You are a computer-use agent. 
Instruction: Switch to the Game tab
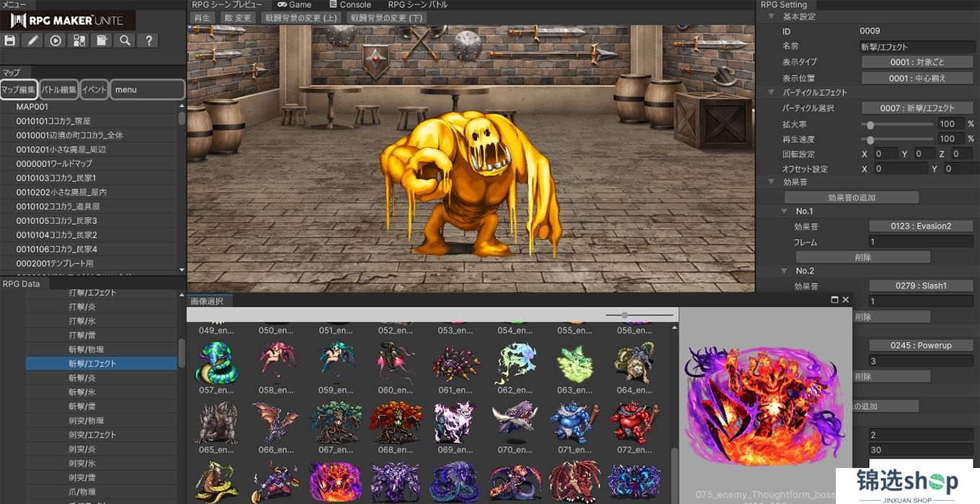[x=295, y=4]
